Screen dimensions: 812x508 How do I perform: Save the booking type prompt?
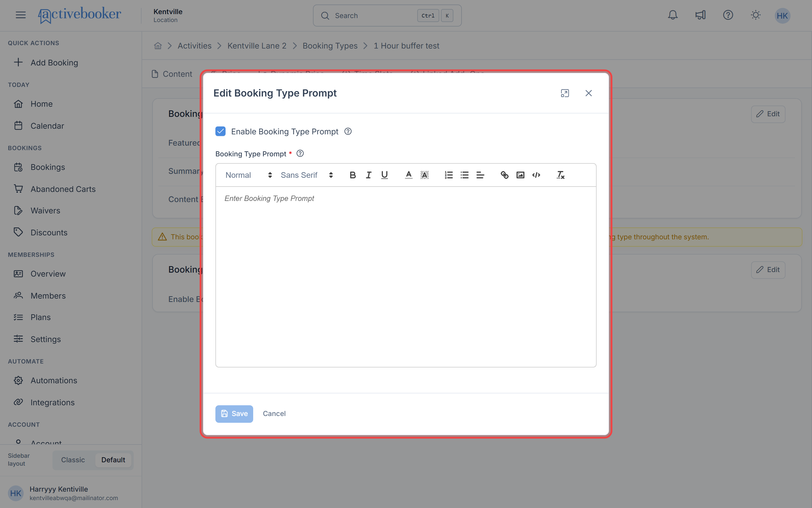coord(234,413)
